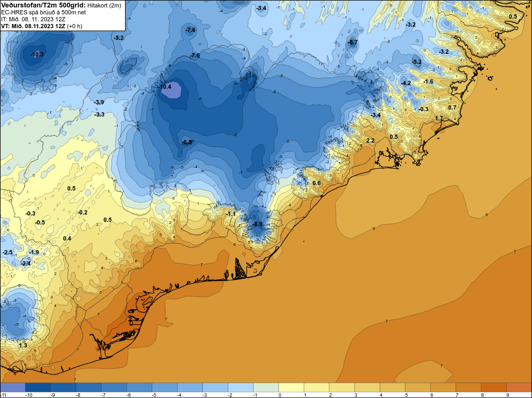Select the -10.4 temperature value on the map

point(165,87)
